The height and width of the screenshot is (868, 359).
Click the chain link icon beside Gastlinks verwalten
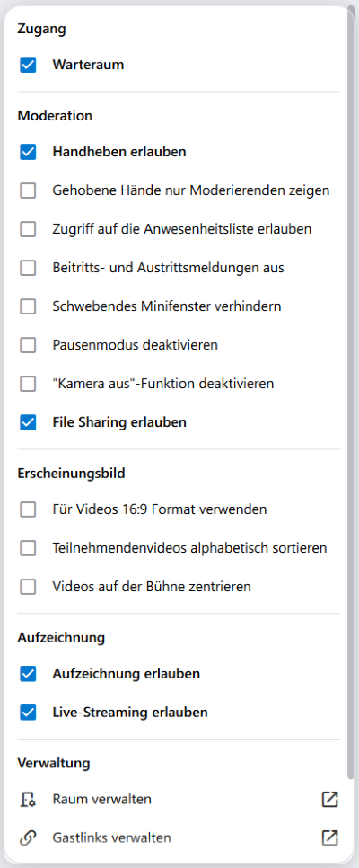click(x=28, y=838)
